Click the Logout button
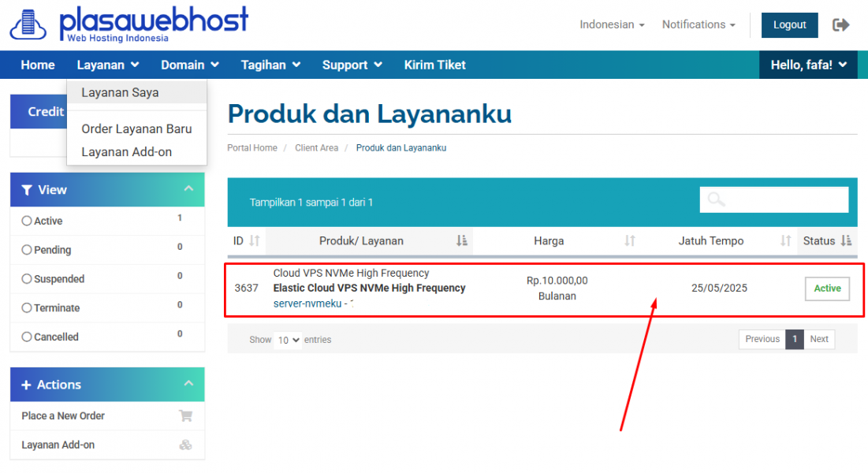The image size is (868, 473). pyautogui.click(x=789, y=25)
